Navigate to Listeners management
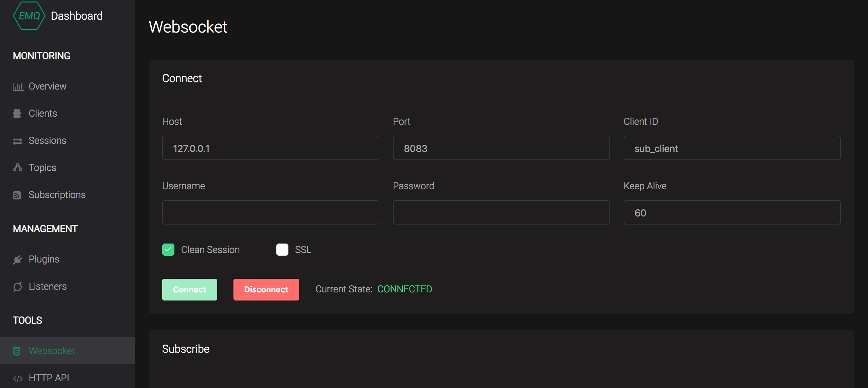This screenshot has height=388, width=868. (48, 286)
